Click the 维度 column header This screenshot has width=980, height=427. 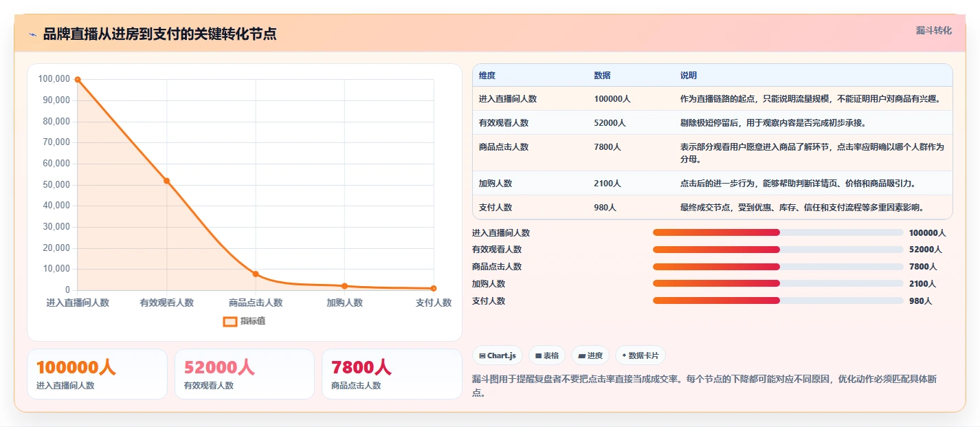[x=487, y=76]
